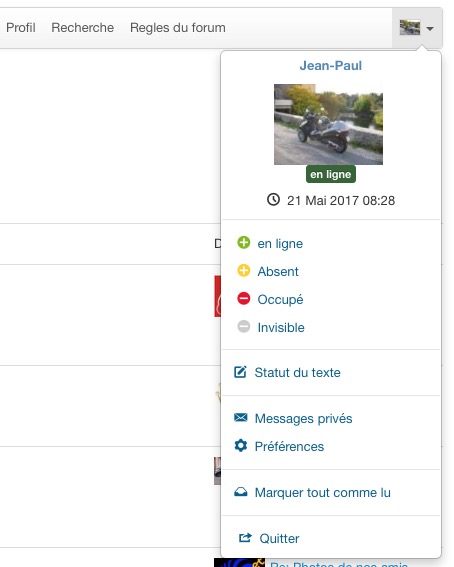Click the large scooter avatar photo

tap(328, 124)
